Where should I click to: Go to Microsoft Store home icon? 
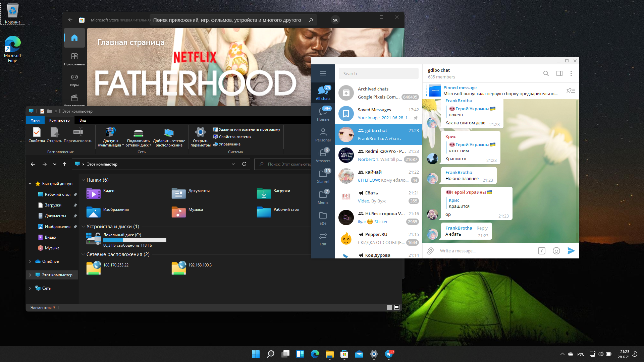(74, 38)
